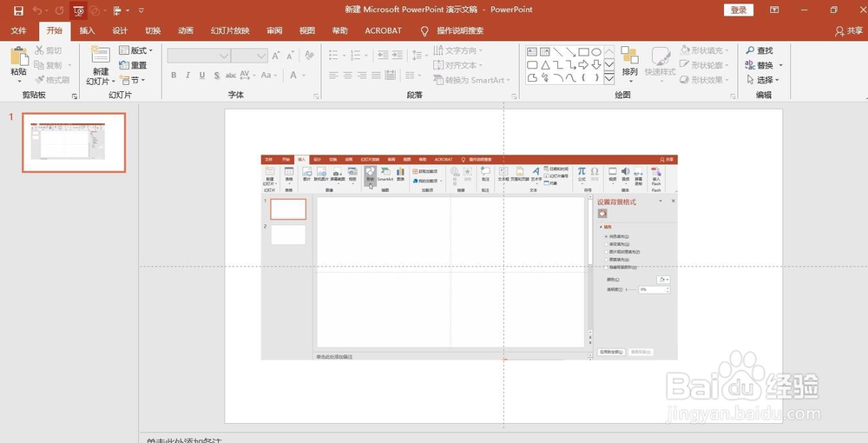
Task: Justify the paragraph text
Action: [377, 76]
